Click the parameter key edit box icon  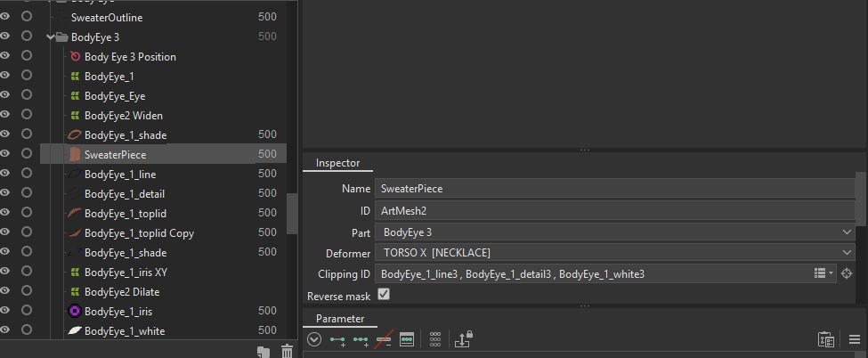click(x=407, y=339)
